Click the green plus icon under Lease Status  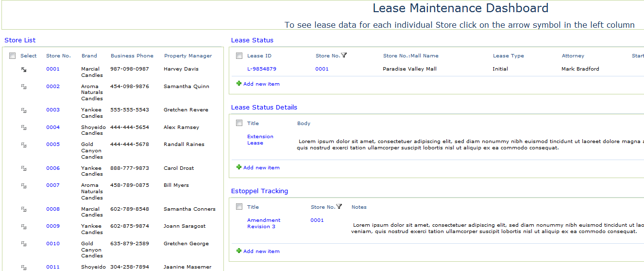click(238, 84)
